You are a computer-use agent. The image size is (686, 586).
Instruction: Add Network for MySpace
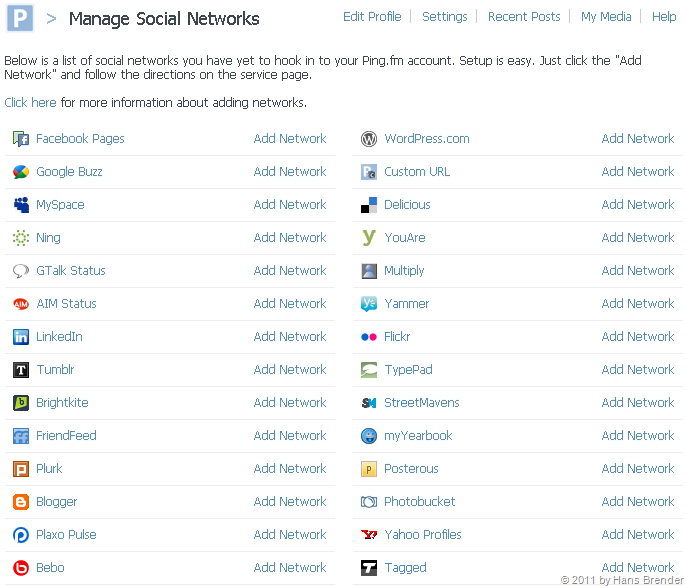click(290, 205)
